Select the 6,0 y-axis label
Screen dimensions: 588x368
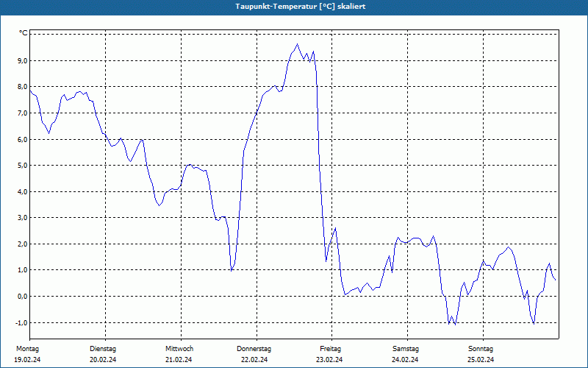click(22, 139)
